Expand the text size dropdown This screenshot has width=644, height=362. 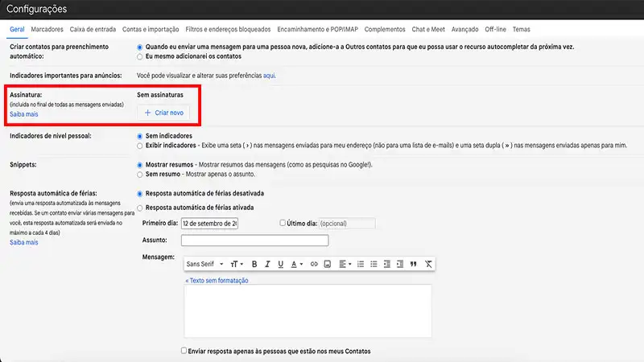click(x=237, y=264)
